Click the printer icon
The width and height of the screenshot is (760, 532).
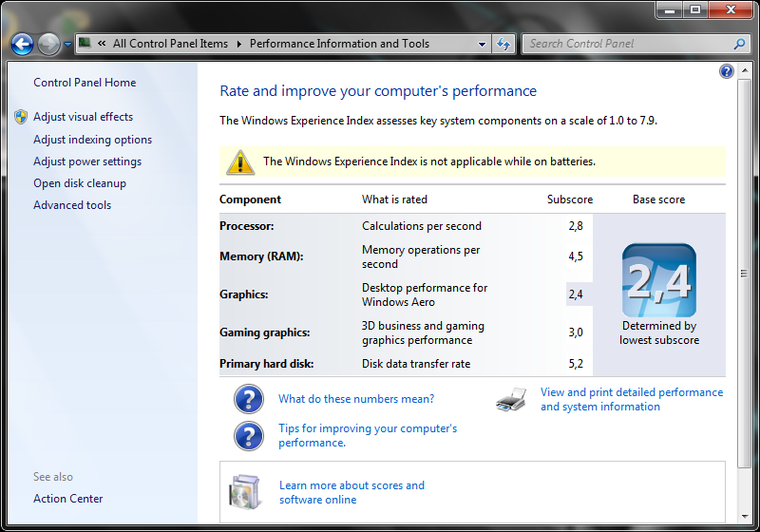[x=511, y=399]
